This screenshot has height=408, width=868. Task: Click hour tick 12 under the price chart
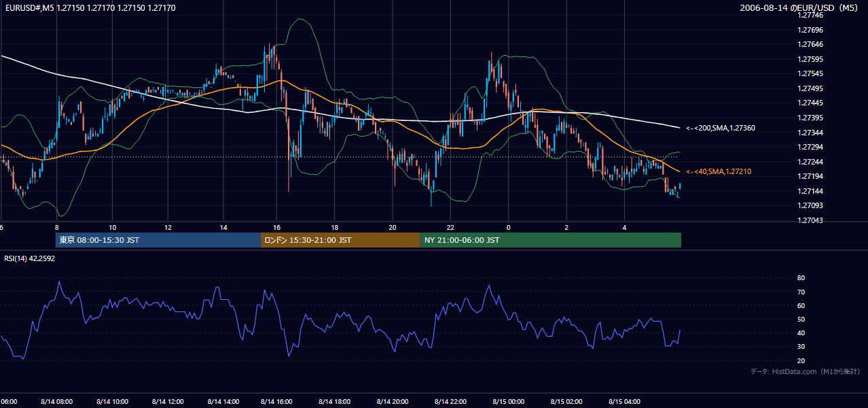(168, 227)
